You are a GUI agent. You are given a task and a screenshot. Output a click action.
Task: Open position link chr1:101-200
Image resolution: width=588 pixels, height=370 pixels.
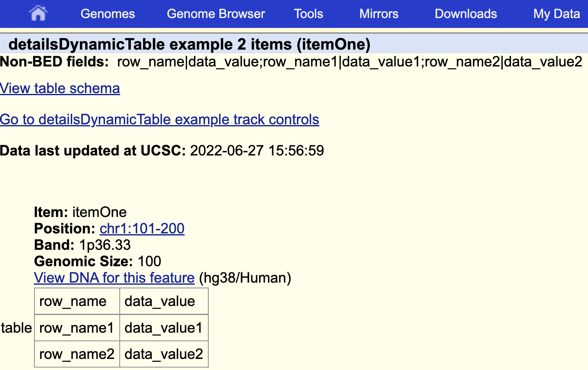click(x=142, y=228)
